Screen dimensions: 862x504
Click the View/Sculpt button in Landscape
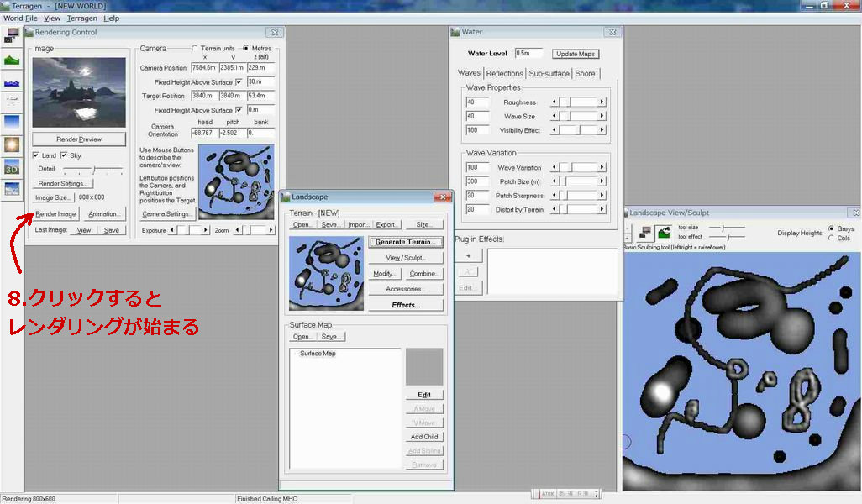[x=406, y=258]
